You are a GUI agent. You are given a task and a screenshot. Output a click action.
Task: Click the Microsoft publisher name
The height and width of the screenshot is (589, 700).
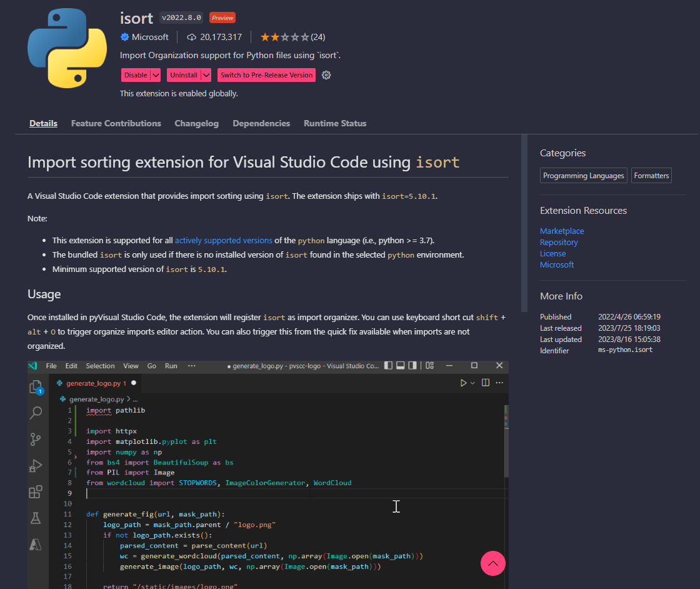click(150, 37)
